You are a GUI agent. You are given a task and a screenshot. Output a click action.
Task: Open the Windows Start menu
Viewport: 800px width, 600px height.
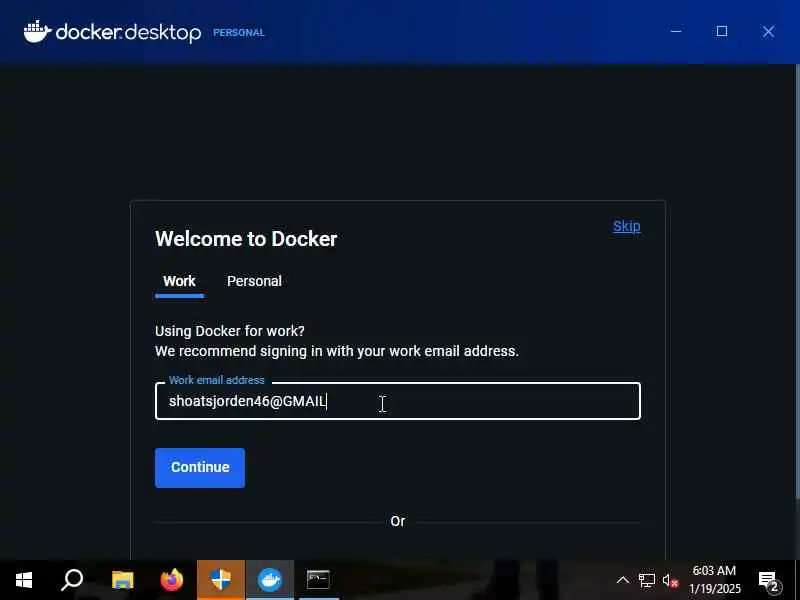click(23, 580)
